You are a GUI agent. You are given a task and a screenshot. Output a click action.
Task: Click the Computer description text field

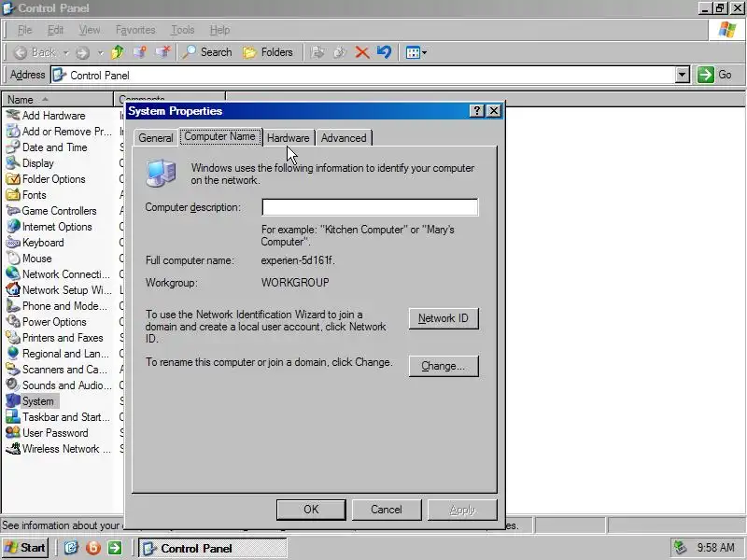pos(370,207)
